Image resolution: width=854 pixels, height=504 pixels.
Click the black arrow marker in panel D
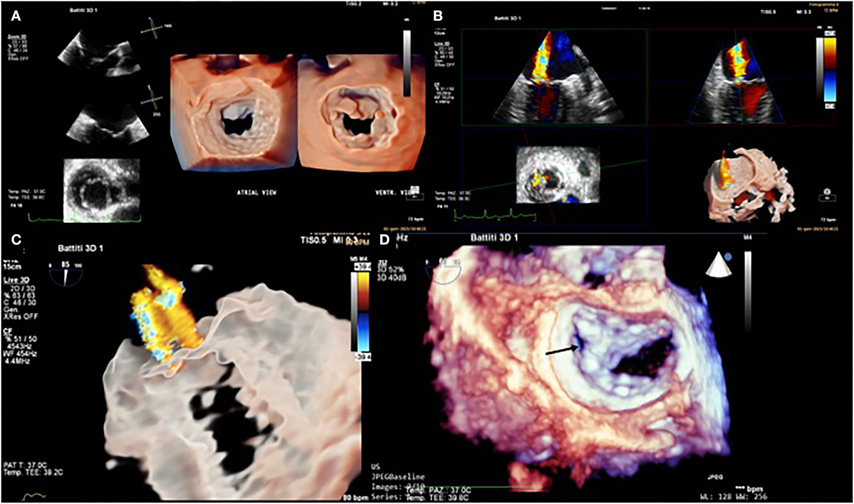[x=563, y=349]
